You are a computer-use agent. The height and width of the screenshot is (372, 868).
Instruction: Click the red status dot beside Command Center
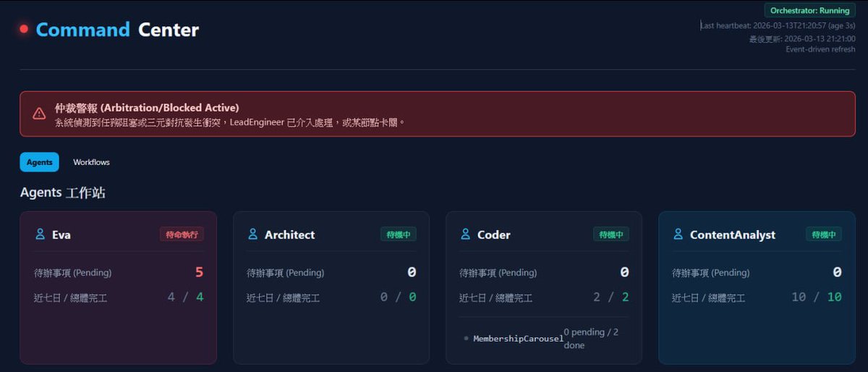(24, 30)
